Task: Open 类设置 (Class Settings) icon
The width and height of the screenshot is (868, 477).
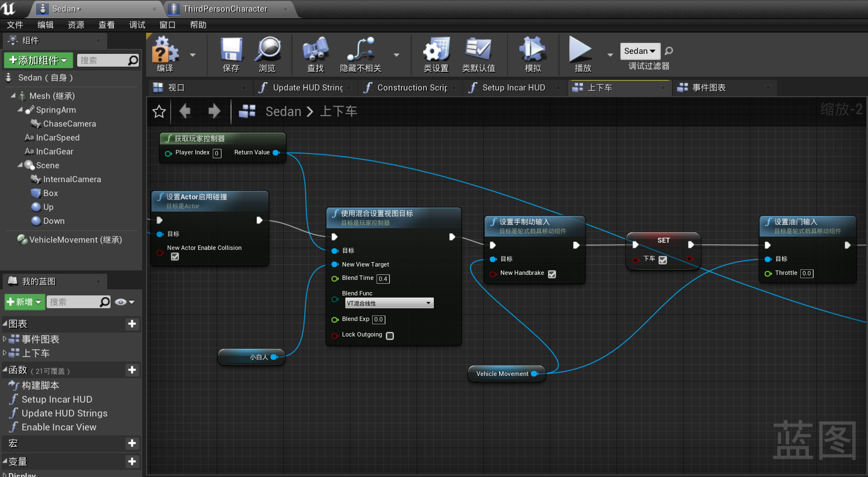Action: tap(436, 50)
